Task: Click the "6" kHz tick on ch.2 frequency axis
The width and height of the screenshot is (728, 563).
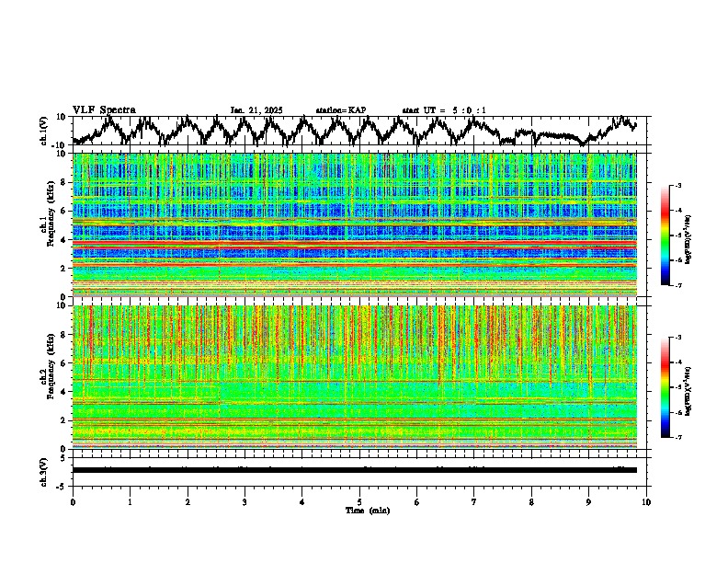Action: [x=65, y=363]
